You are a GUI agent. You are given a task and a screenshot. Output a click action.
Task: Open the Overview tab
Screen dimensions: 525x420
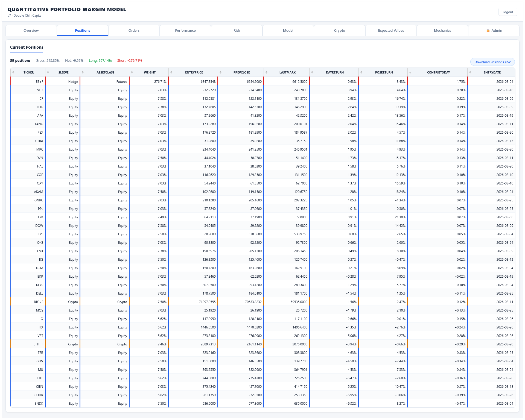click(x=31, y=31)
